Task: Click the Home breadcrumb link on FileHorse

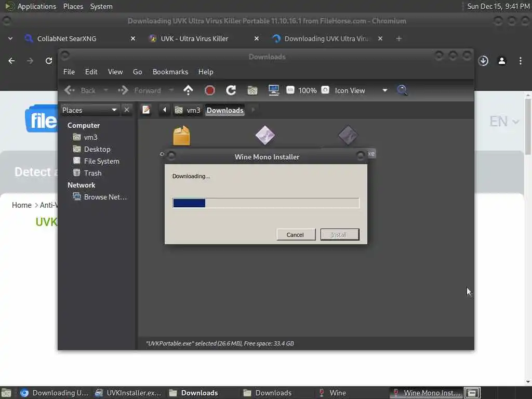Action: [x=21, y=205]
